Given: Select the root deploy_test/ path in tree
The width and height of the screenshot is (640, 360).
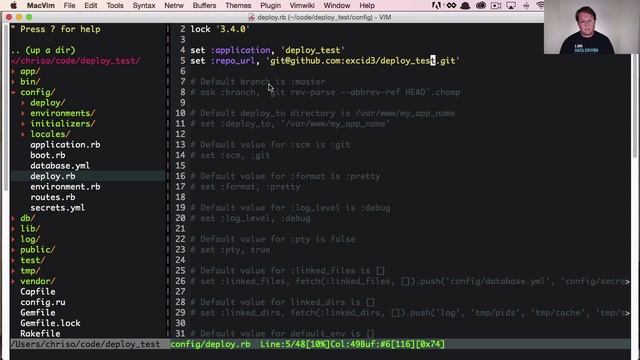Looking at the screenshot, I should coord(76,61).
